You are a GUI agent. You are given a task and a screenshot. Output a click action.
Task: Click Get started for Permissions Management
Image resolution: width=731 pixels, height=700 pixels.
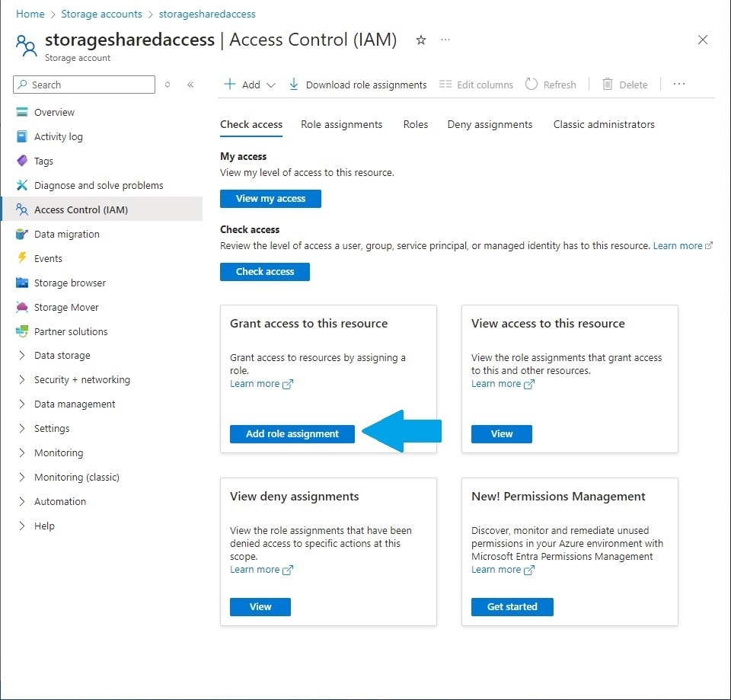[512, 607]
